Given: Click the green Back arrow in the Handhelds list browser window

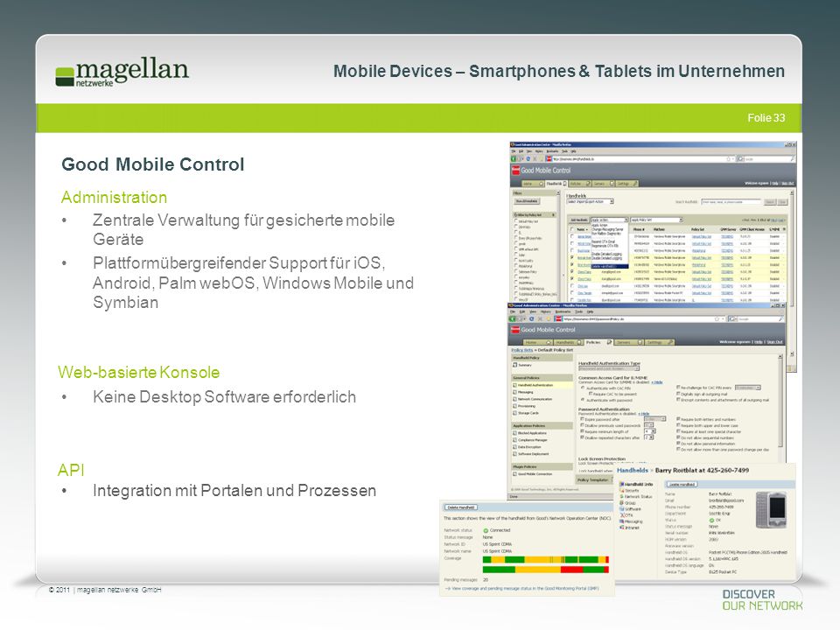Looking at the screenshot, I should [514, 159].
